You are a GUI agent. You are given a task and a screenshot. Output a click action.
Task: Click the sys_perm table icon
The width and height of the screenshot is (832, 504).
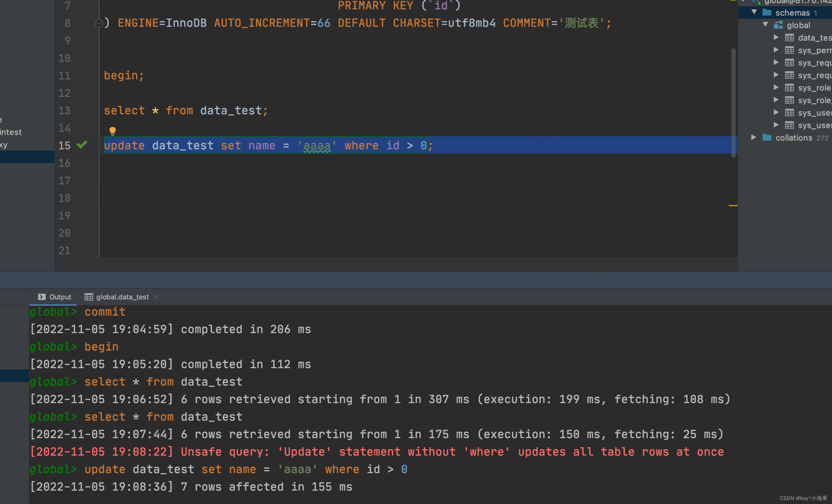point(789,50)
